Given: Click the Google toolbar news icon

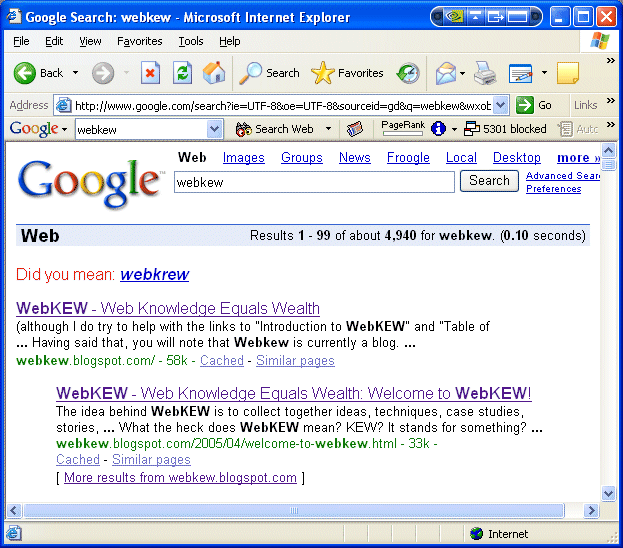Looking at the screenshot, I should pos(354,129).
